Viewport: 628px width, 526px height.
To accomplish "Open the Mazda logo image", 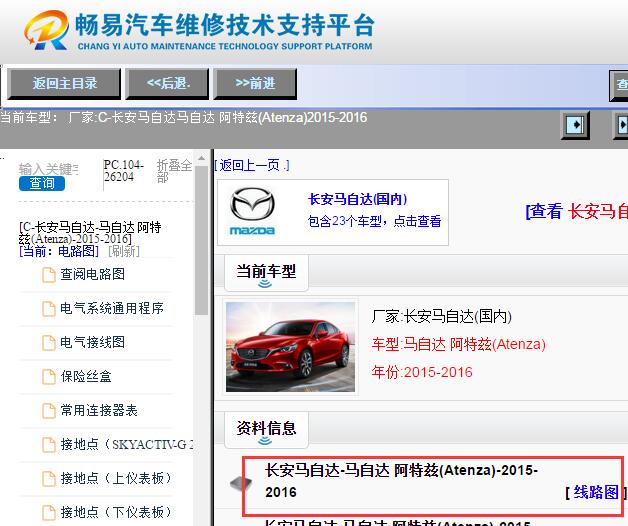I will pyautogui.click(x=252, y=212).
